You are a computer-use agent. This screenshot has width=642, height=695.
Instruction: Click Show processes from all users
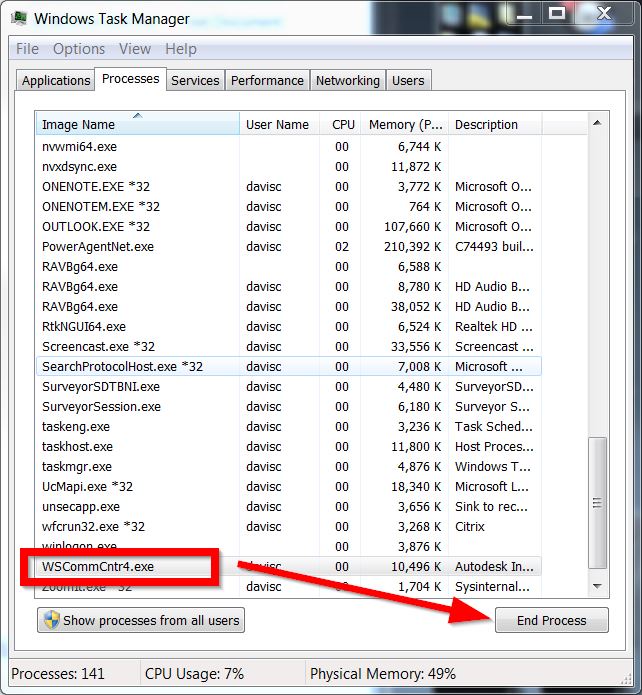coord(141,620)
